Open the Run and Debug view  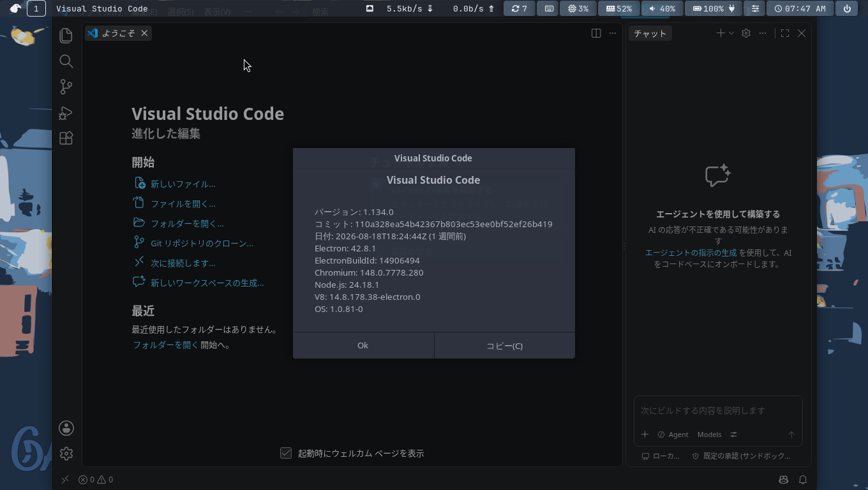pos(66,113)
